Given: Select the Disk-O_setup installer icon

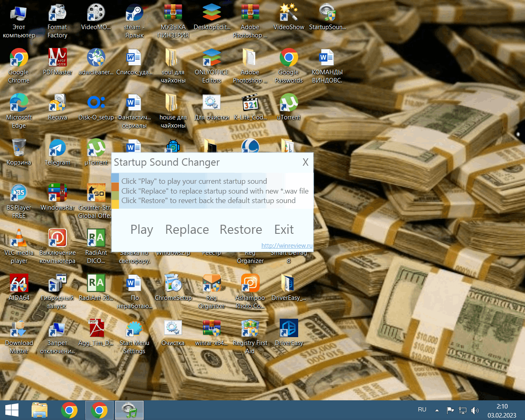Looking at the screenshot, I should (x=96, y=107).
